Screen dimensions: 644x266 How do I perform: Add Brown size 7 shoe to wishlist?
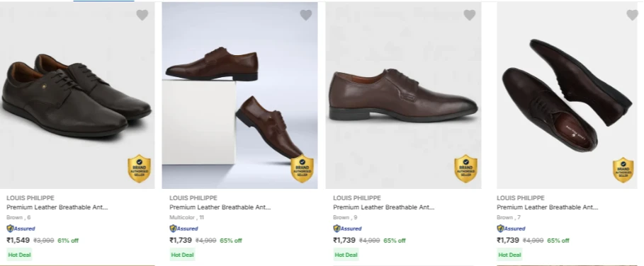[x=632, y=15]
